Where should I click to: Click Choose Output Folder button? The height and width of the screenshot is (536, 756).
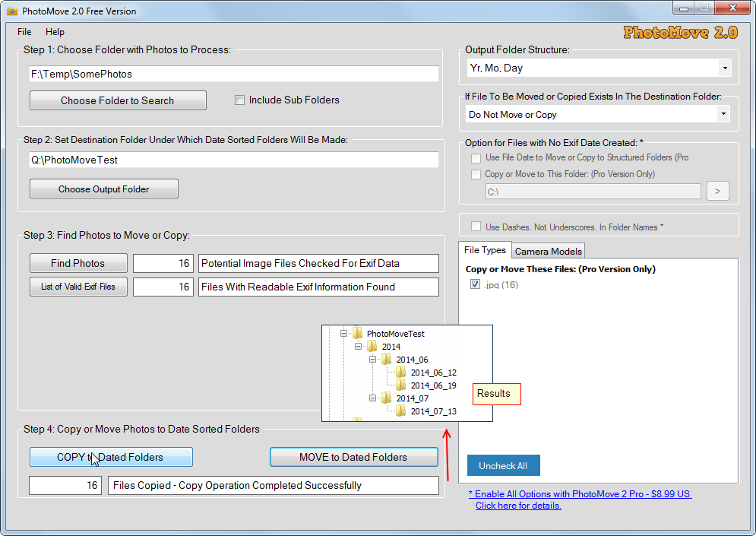pyautogui.click(x=104, y=189)
